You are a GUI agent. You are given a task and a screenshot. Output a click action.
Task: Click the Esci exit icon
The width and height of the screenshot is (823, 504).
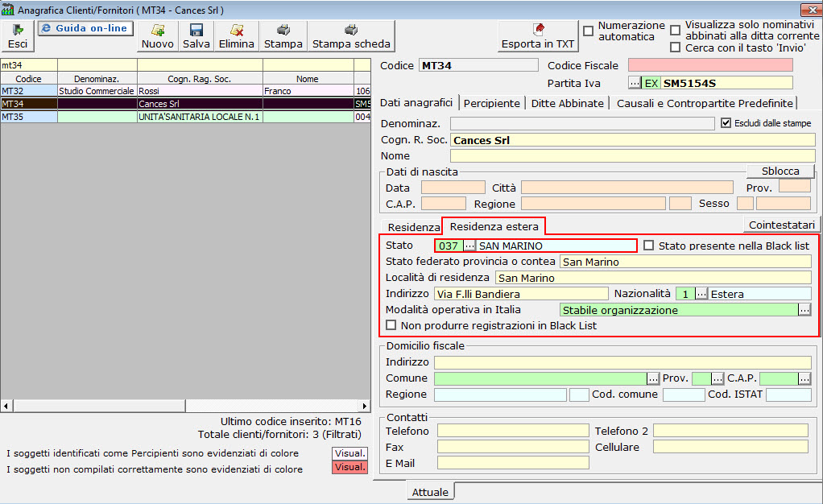tap(18, 36)
